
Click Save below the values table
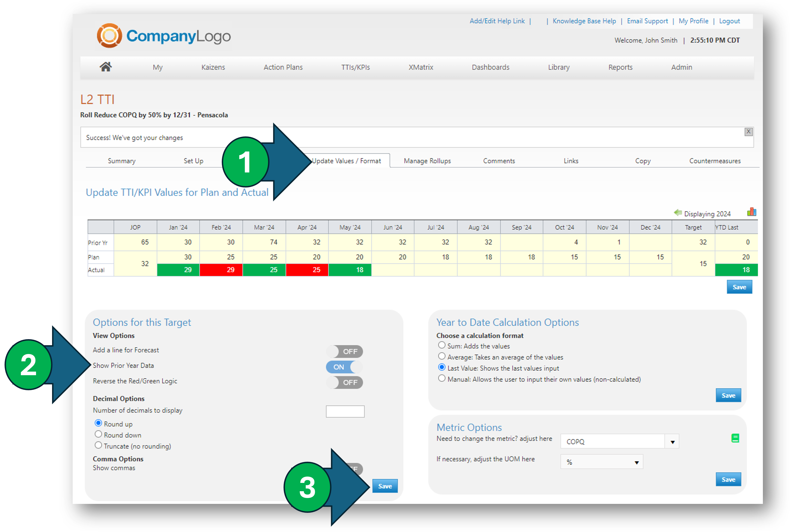click(739, 287)
